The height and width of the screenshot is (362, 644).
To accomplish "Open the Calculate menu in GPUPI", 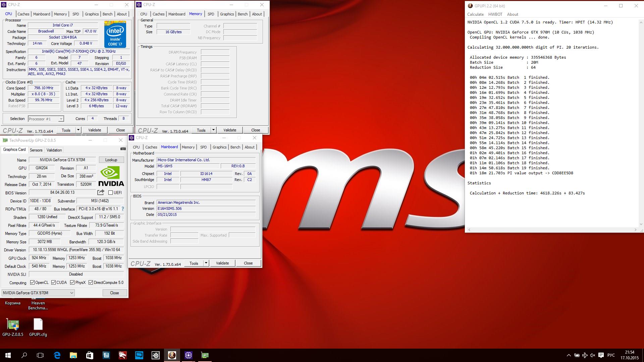I will [475, 14].
